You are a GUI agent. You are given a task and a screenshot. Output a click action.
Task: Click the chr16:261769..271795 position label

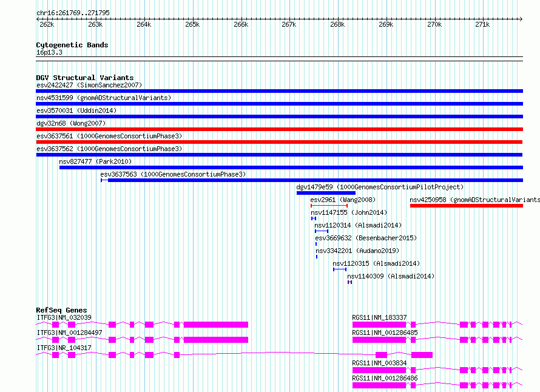73,13
